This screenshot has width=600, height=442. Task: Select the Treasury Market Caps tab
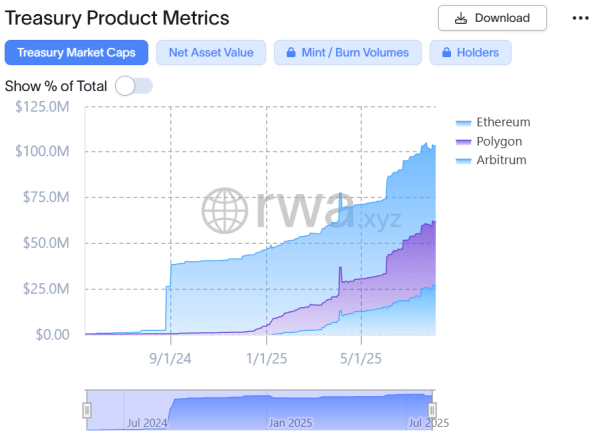(76, 53)
